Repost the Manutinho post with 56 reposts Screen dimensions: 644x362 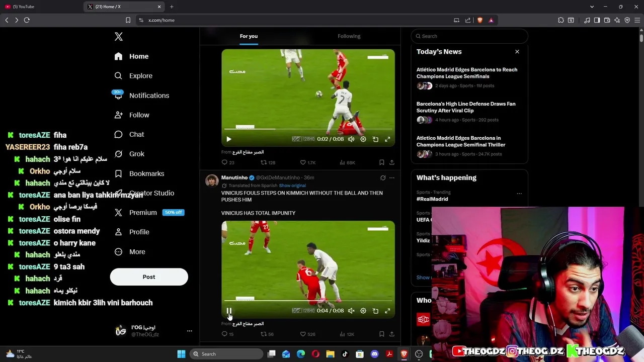267,334
